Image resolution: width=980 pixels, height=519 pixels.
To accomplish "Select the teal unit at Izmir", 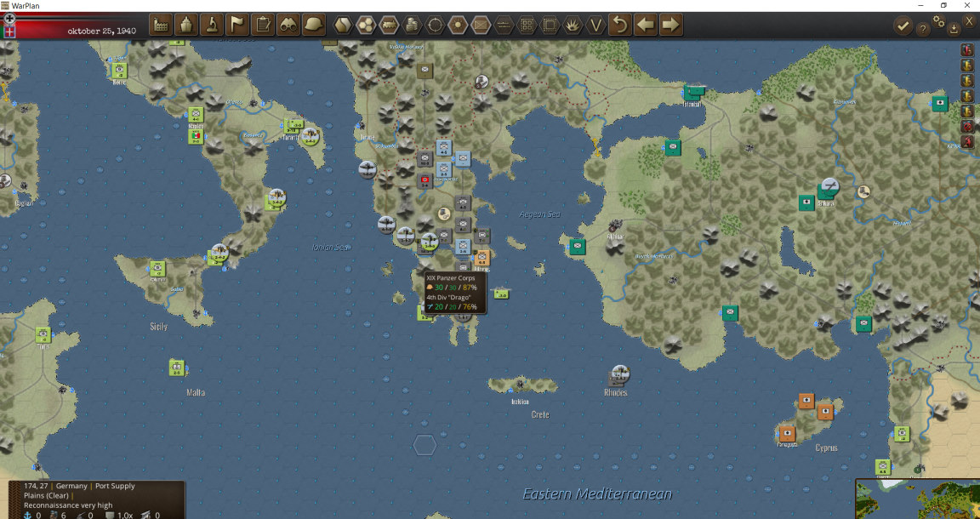I will 578,247.
